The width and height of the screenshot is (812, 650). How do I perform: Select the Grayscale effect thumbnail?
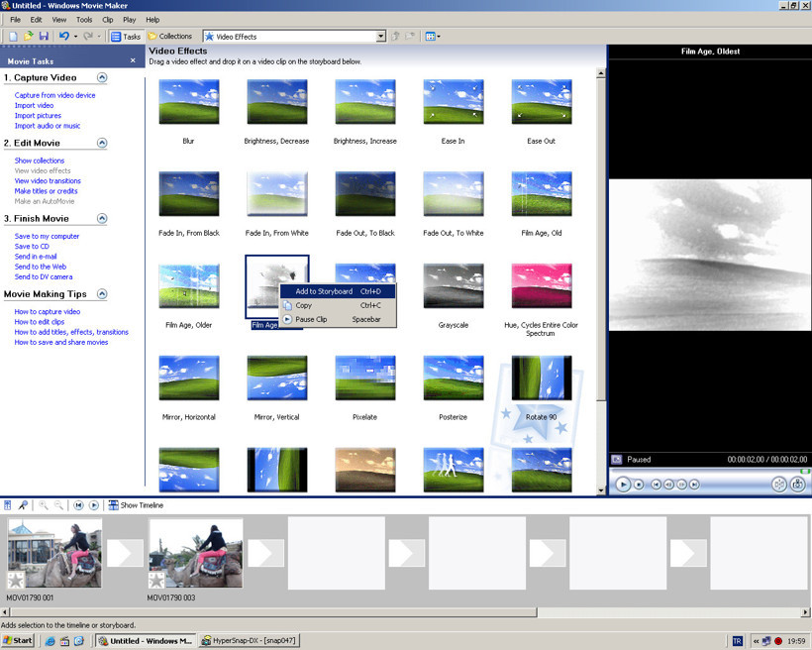454,285
